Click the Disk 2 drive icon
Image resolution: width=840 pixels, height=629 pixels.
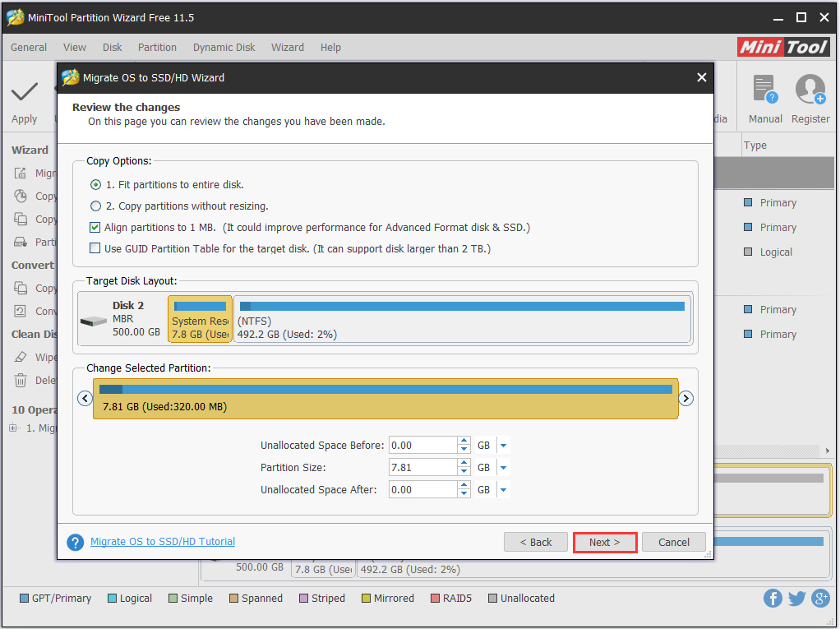pyautogui.click(x=94, y=321)
